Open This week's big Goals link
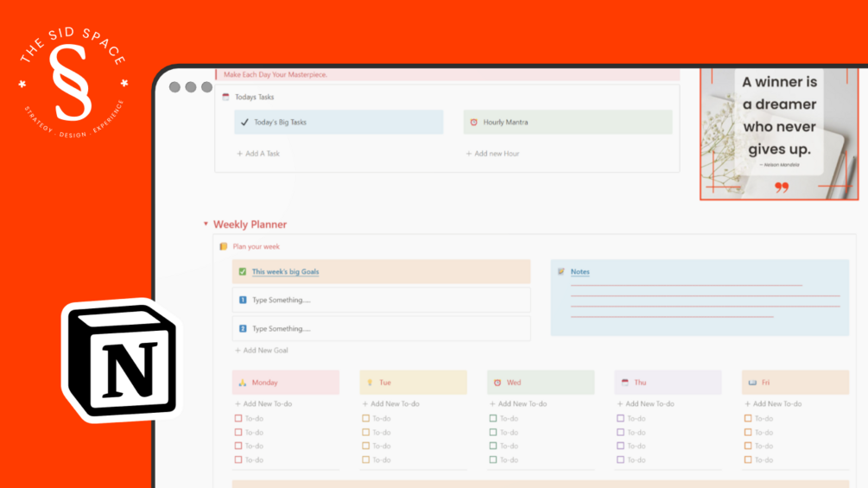This screenshot has width=868, height=488. [x=285, y=272]
